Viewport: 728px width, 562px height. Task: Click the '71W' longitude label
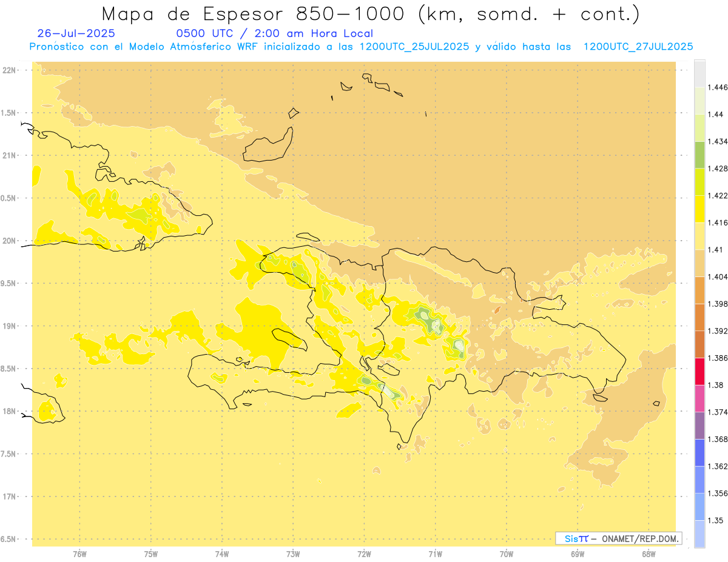point(436,555)
